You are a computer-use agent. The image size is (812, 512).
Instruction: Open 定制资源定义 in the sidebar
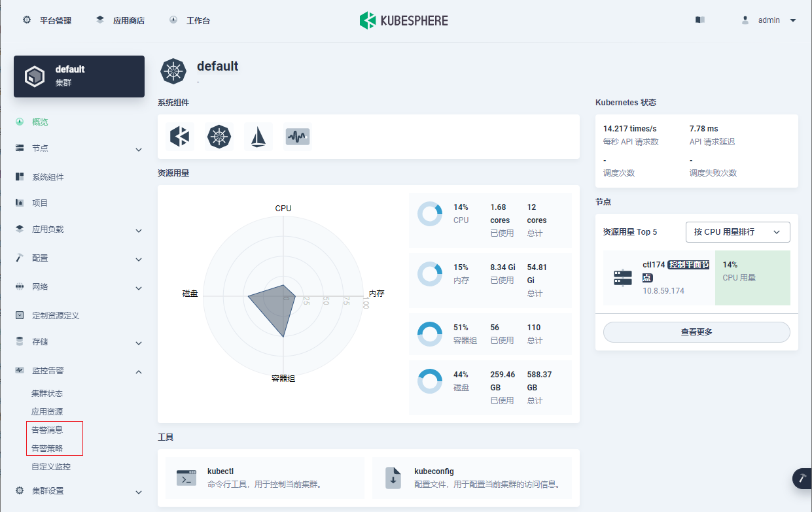(56, 316)
